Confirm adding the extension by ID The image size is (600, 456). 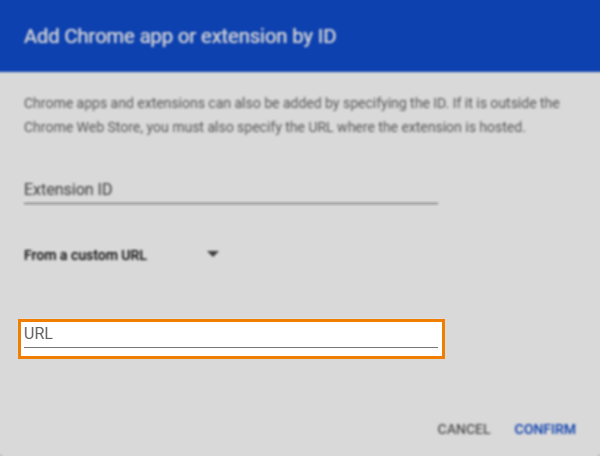coord(545,429)
